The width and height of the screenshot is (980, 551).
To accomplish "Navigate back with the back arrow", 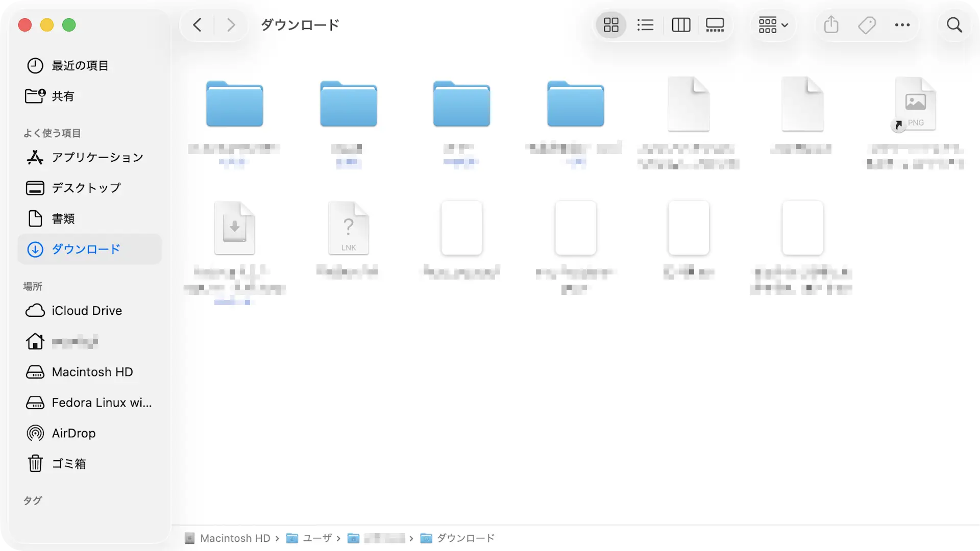I will tap(198, 24).
